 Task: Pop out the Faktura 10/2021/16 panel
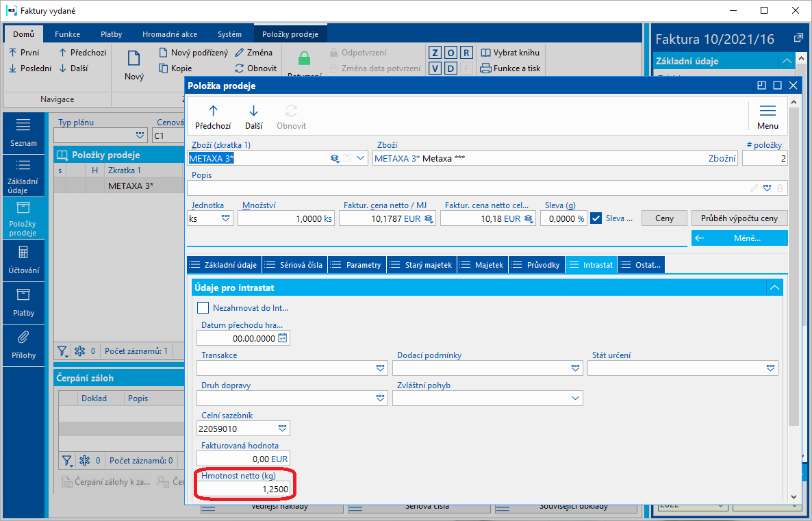[798, 38]
